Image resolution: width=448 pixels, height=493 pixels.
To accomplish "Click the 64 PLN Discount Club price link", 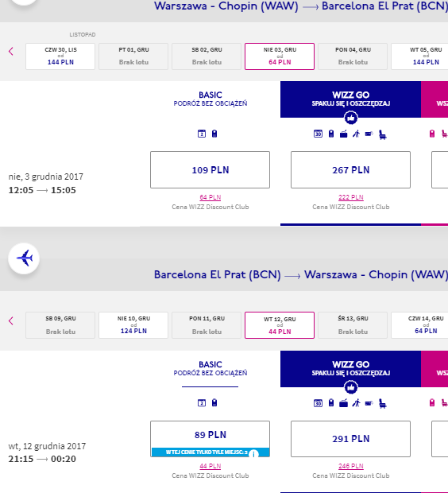I will pos(210,197).
